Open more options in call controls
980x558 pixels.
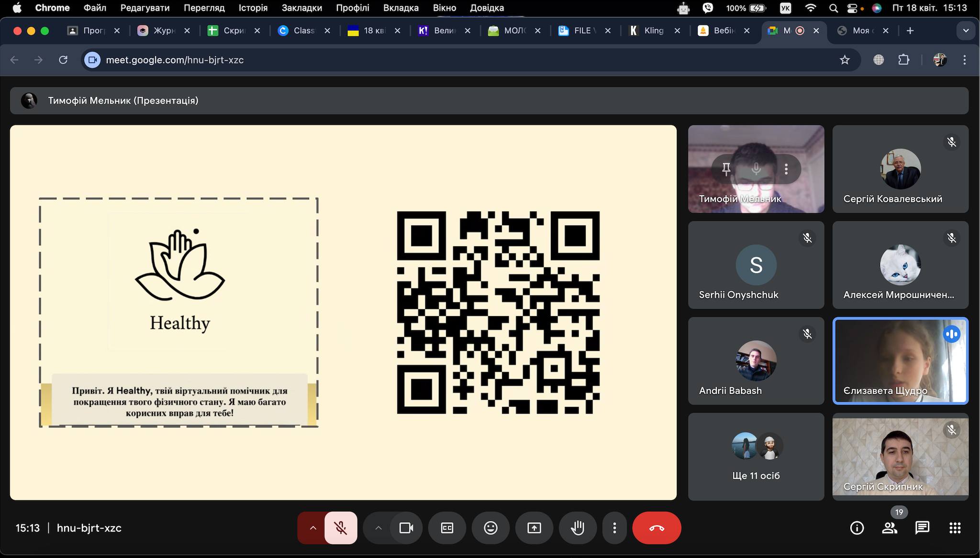[614, 528]
